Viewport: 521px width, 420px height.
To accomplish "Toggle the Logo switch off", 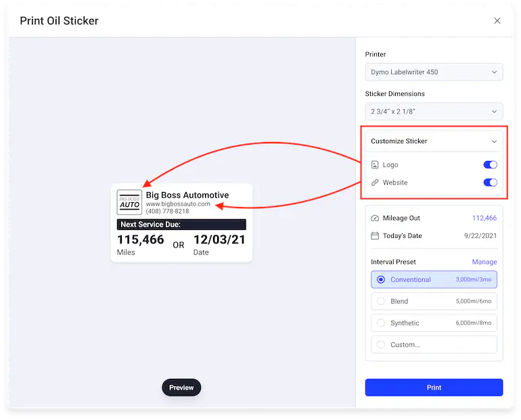I will 490,165.
